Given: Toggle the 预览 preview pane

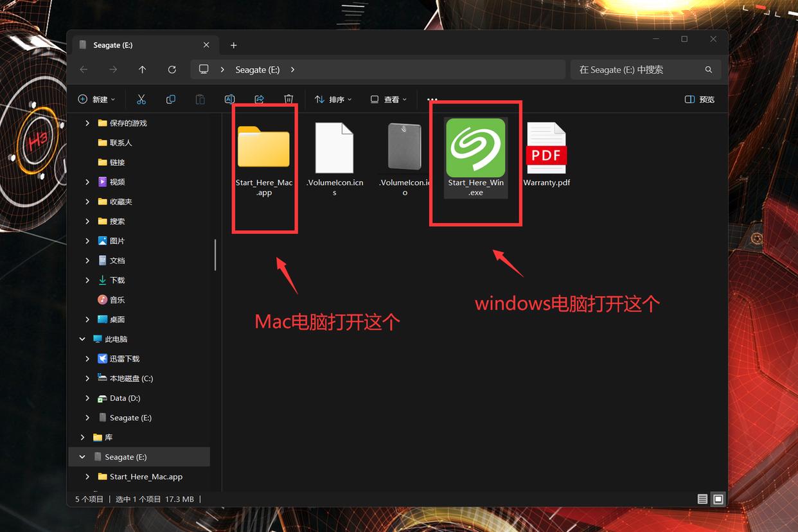Looking at the screenshot, I should tap(700, 100).
